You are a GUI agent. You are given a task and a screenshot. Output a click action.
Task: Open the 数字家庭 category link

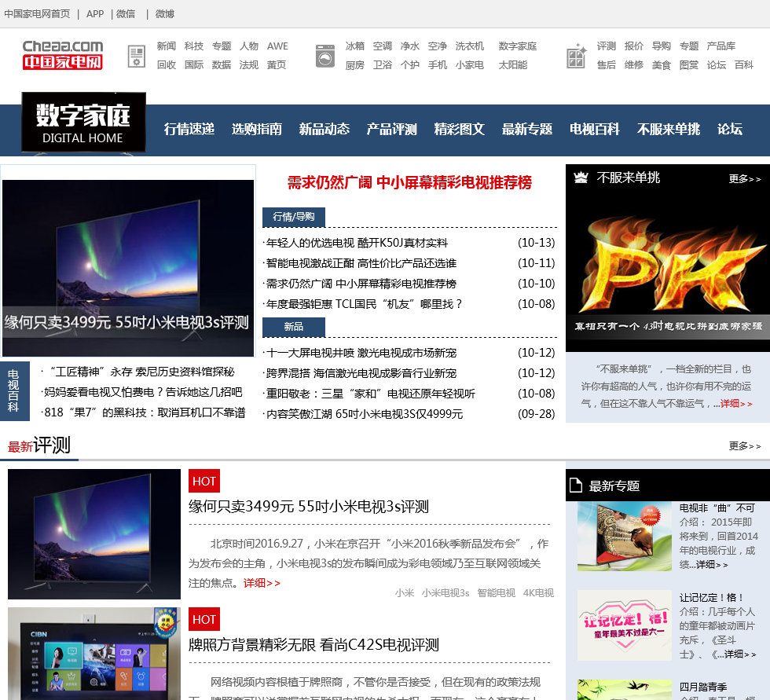pyautogui.click(x=518, y=46)
